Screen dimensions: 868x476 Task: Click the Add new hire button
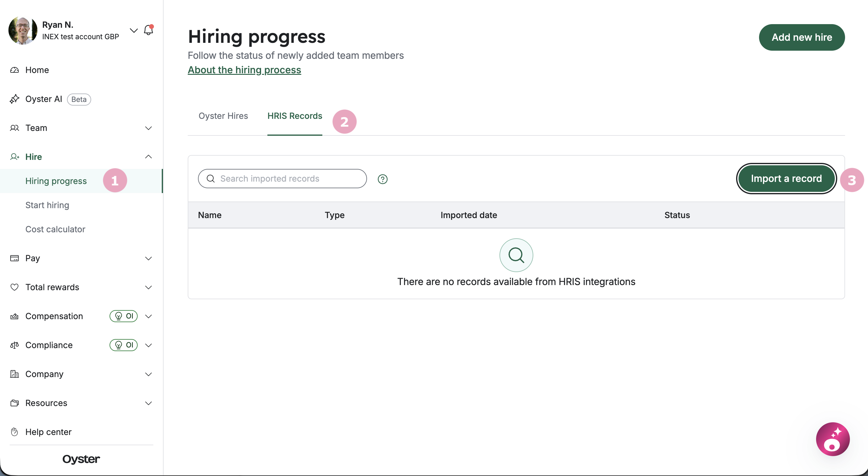click(x=802, y=37)
